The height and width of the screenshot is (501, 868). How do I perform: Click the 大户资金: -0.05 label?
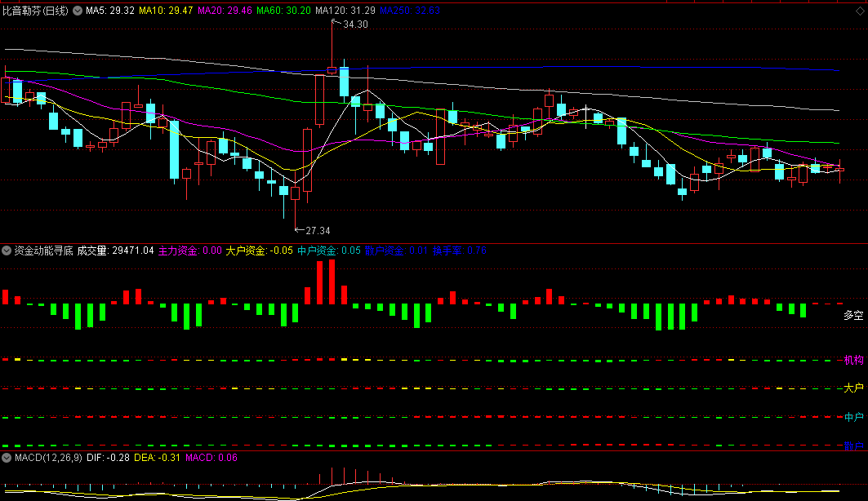[x=259, y=250]
